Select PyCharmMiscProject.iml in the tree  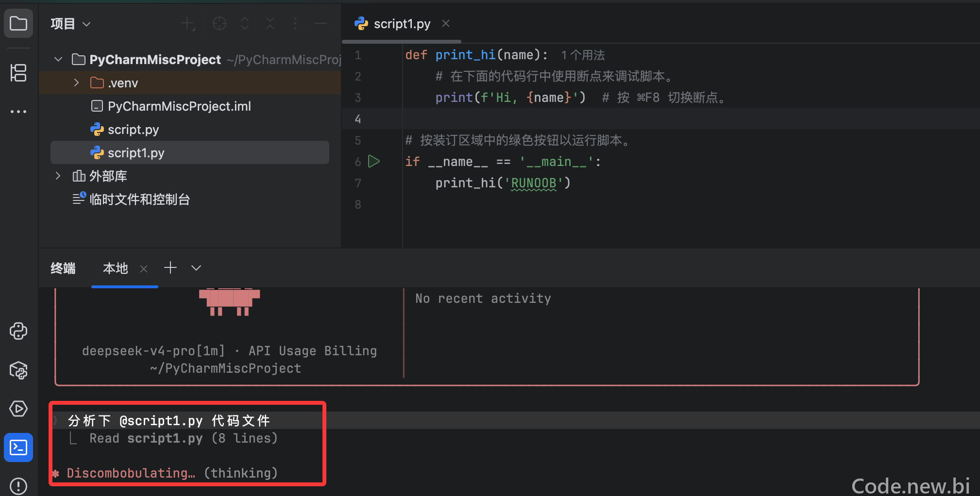[x=190, y=106]
